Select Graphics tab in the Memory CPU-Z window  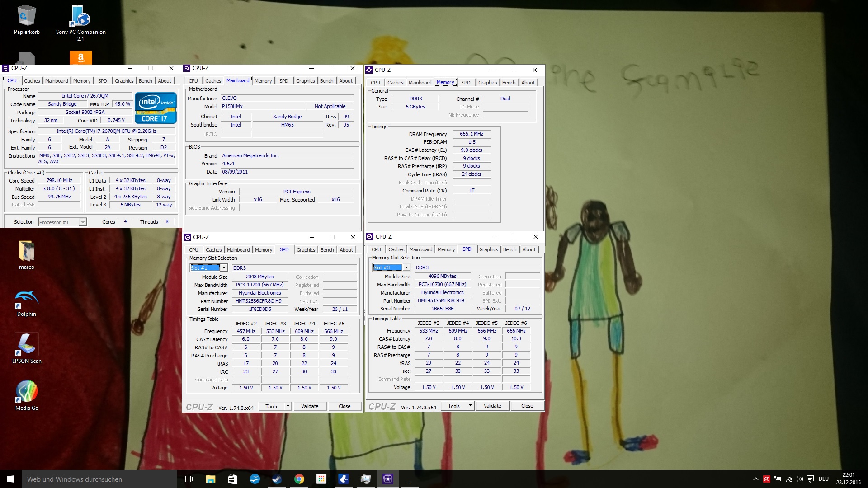pyautogui.click(x=487, y=83)
